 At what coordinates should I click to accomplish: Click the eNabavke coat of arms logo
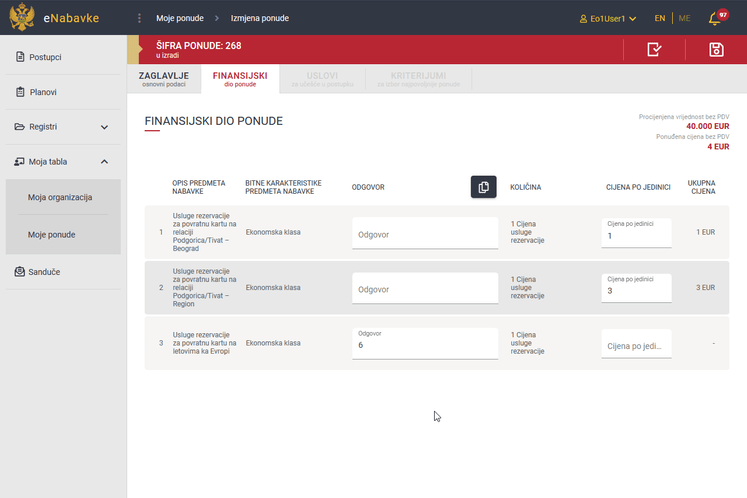pos(20,18)
